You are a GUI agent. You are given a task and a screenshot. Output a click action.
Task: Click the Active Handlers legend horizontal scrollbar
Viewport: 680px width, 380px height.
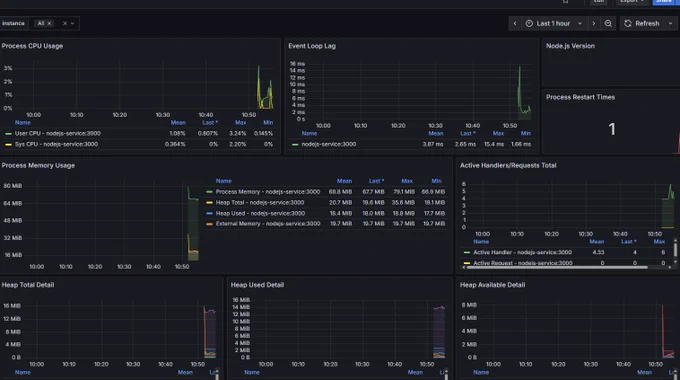click(x=556, y=267)
